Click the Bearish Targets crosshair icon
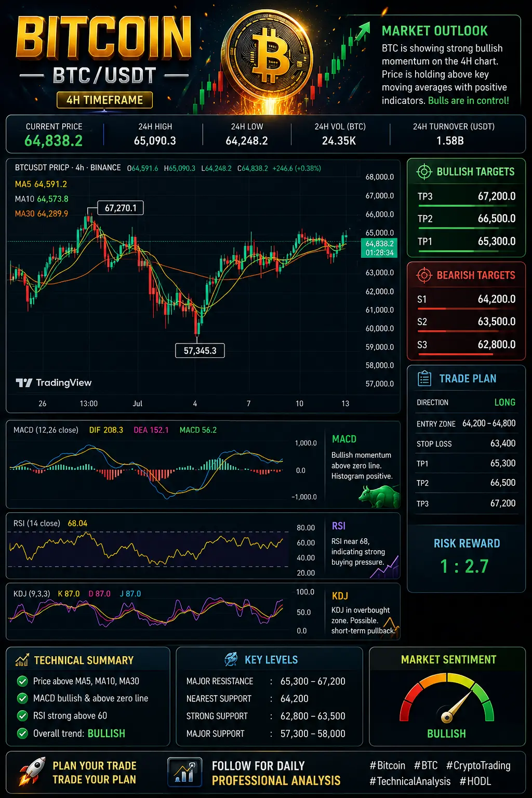 [424, 275]
